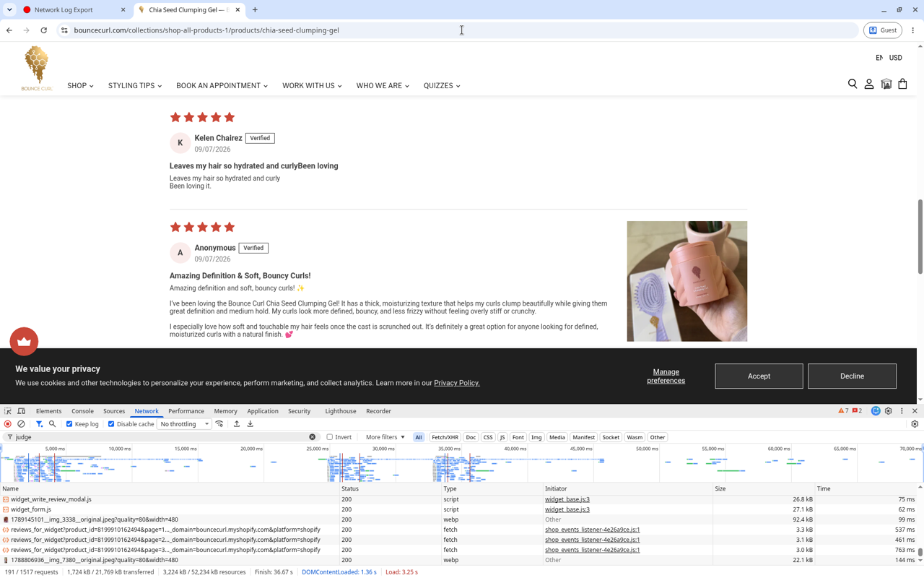Clear the 'judge' filter text

click(313, 437)
